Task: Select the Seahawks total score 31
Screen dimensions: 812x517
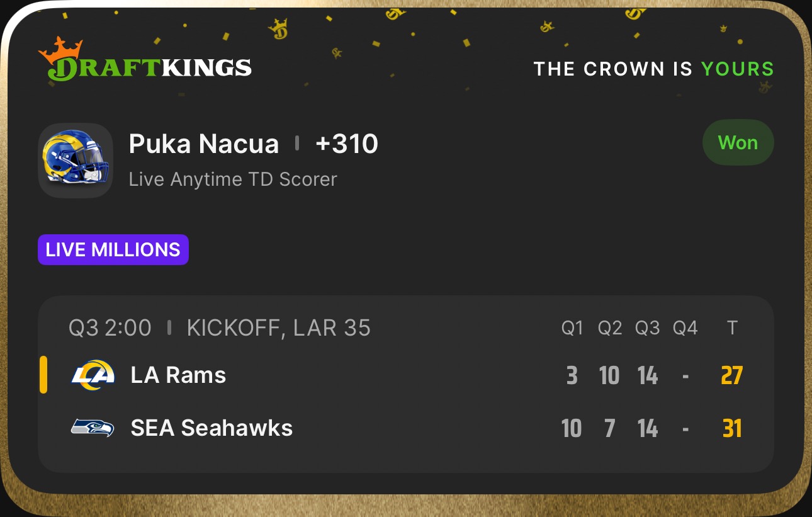Action: pyautogui.click(x=732, y=429)
